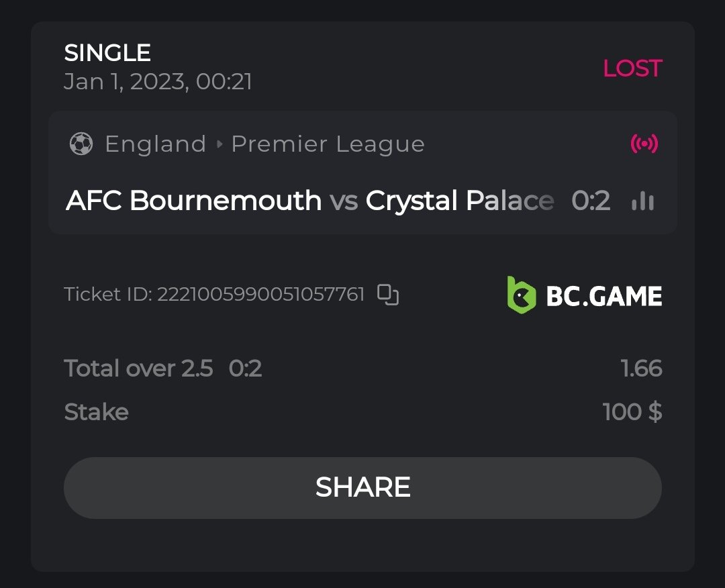Click the LOST status label

[x=632, y=68]
